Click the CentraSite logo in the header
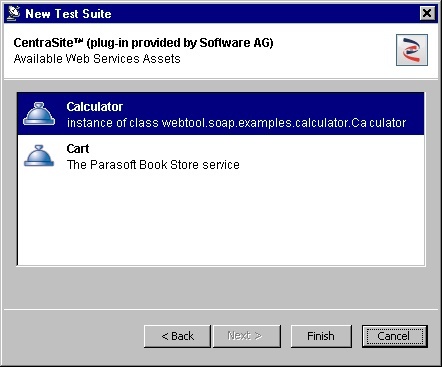 412,50
